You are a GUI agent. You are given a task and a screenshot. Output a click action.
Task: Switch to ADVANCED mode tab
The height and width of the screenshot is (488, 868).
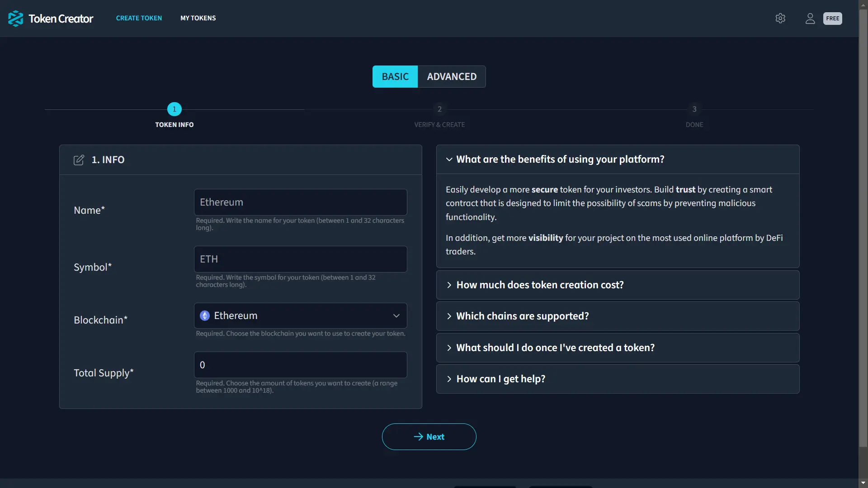coord(451,76)
